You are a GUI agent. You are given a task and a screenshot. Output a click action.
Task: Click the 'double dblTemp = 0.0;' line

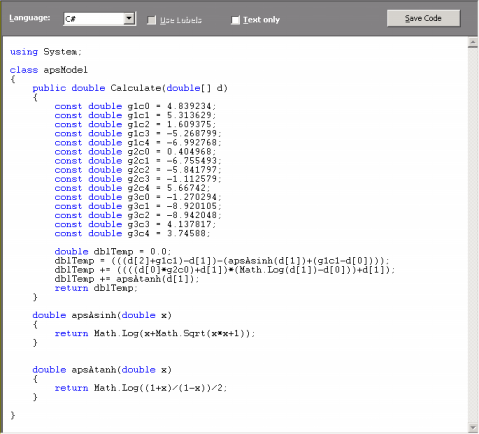tap(113, 252)
